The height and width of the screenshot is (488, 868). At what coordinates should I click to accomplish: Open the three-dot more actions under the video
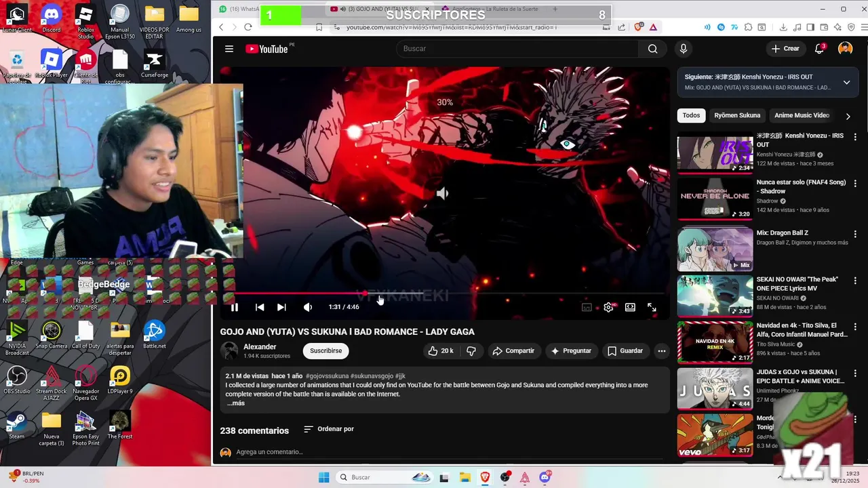(x=661, y=351)
